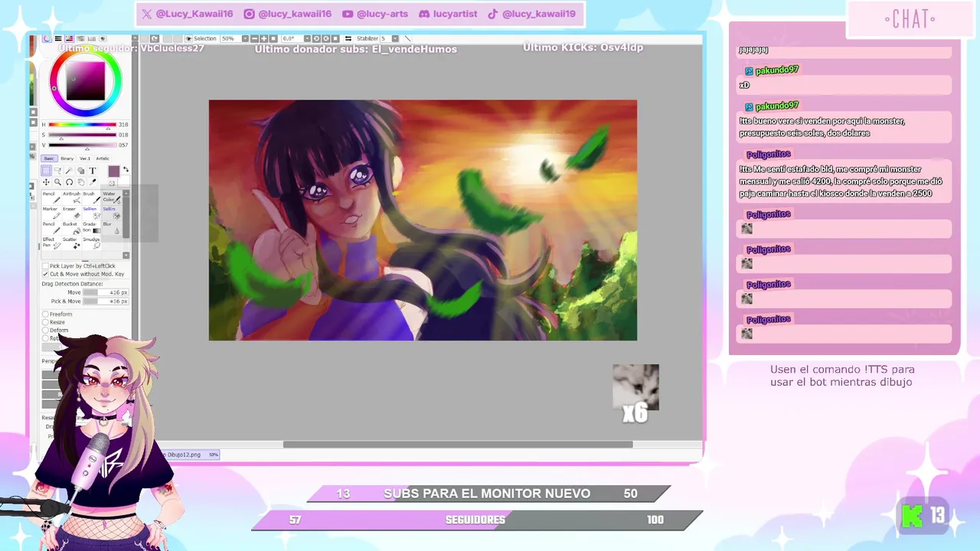Screen dimensions: 980x551
Task: Click the straight line drawing mode button
Action: (x=407, y=38)
